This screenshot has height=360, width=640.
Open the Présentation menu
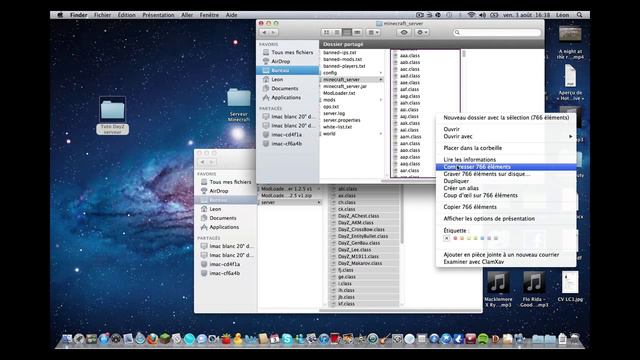158,15
